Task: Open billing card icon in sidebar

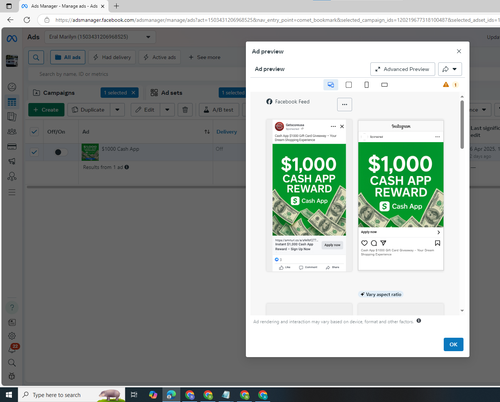Action: pos(12,146)
